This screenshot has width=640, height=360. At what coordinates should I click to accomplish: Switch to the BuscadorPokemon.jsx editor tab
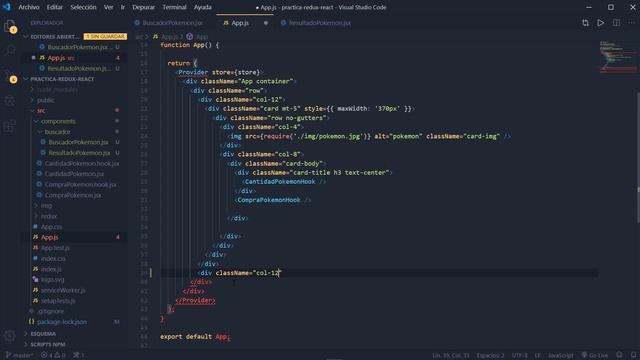172,23
